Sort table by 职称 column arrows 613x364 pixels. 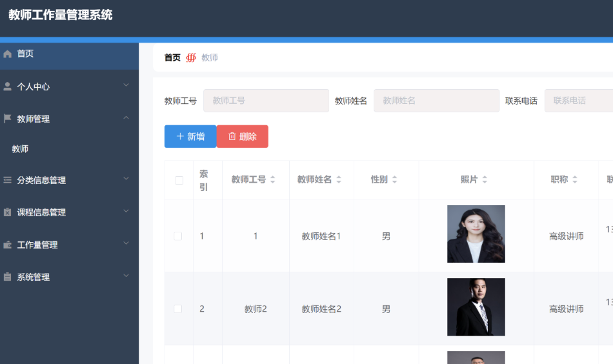tap(574, 179)
